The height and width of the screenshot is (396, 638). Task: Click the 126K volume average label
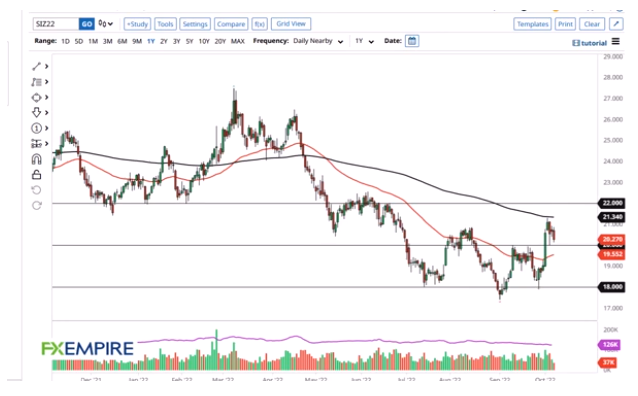pos(609,345)
